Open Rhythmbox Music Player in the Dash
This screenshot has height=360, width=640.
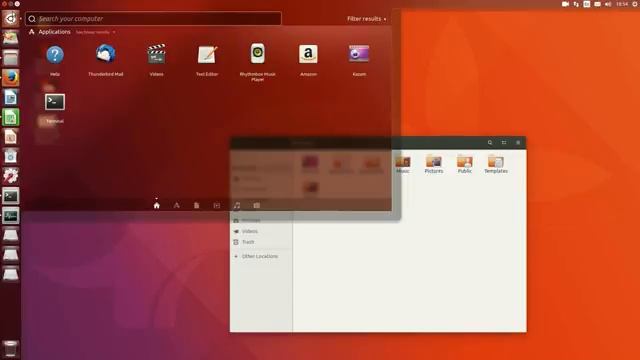tap(258, 62)
